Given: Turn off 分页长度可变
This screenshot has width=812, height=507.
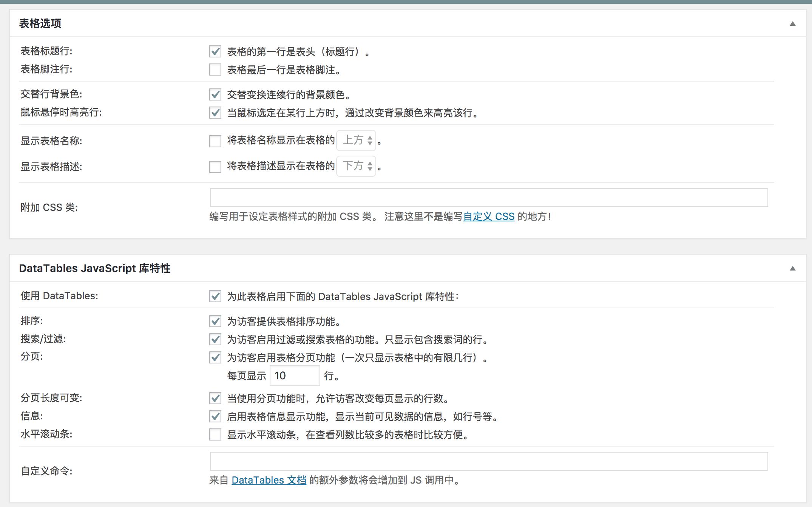Looking at the screenshot, I should click(x=215, y=398).
